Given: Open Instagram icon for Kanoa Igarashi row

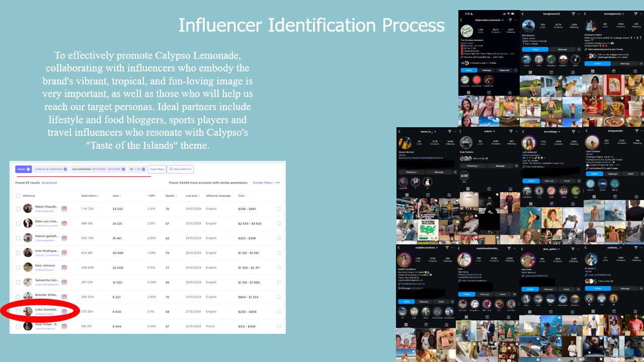Looking at the screenshot, I should [64, 238].
